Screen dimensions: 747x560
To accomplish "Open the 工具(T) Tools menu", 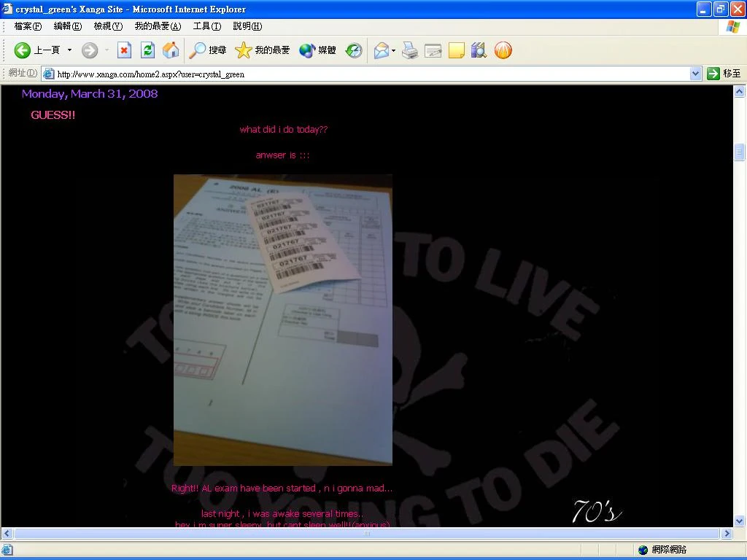I will [x=206, y=26].
